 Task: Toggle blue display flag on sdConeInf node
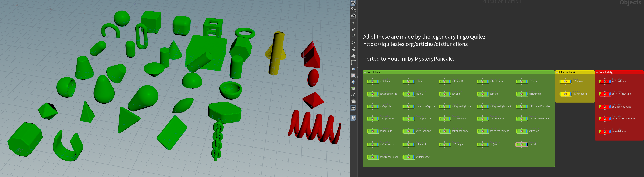[x=570, y=82]
